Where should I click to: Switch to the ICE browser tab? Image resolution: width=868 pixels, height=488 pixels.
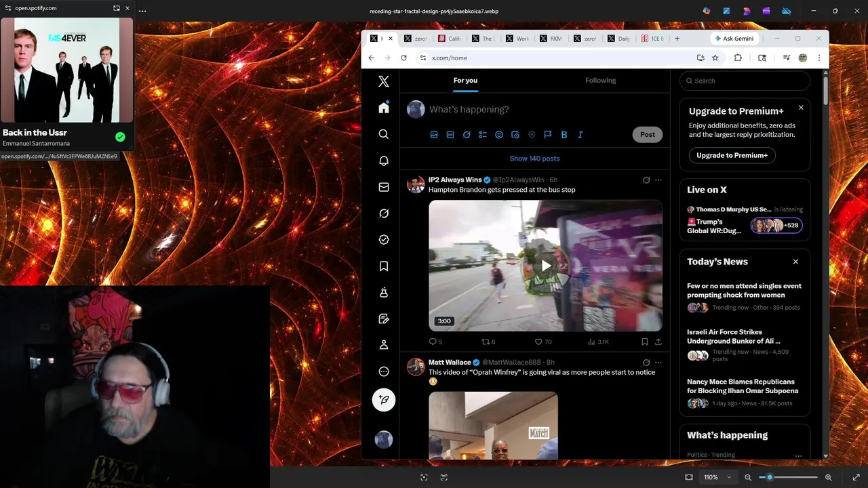654,39
